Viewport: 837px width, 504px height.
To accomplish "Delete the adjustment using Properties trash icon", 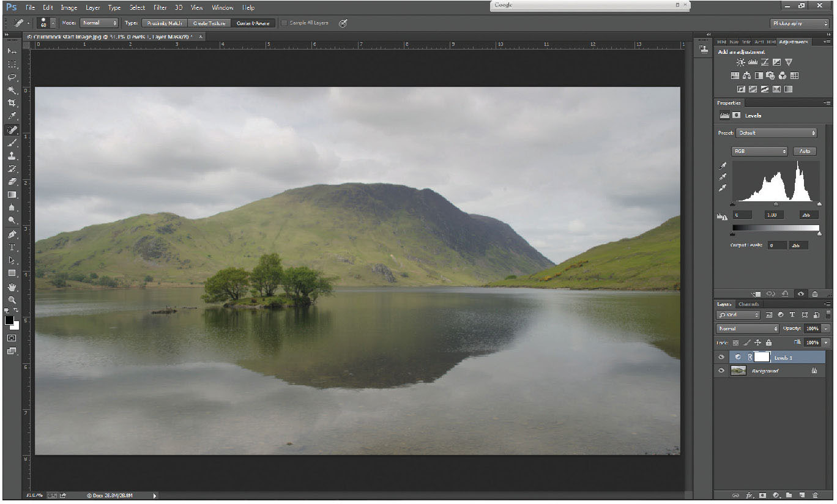I will point(815,294).
